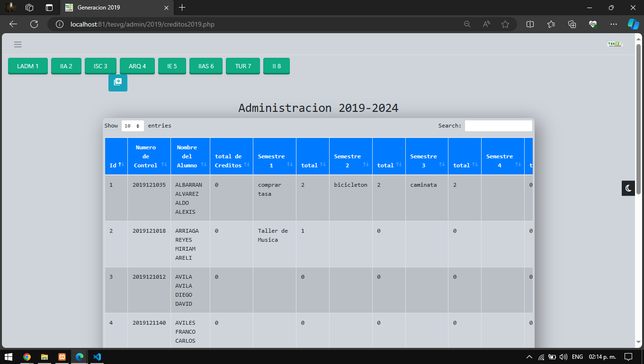Open Read aloud icon in address bar
The image size is (644, 364).
point(486,24)
